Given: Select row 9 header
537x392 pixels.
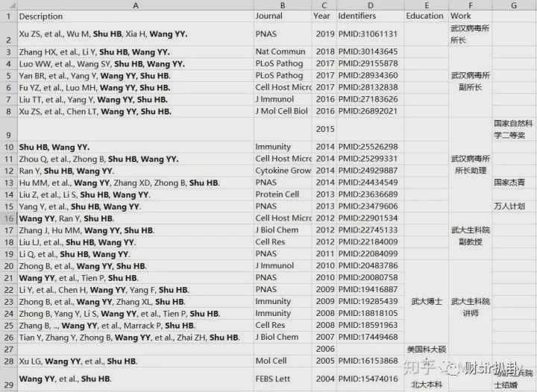Looking at the screenshot, I should tap(8, 129).
